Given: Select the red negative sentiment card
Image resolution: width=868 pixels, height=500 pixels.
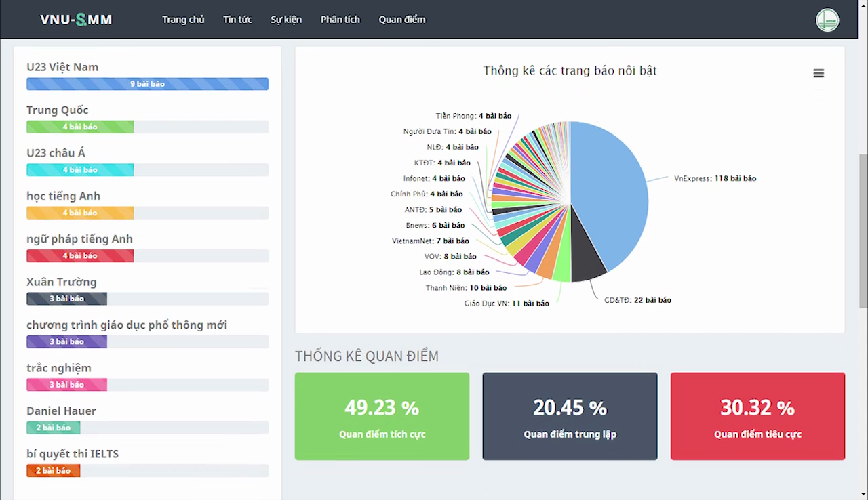Looking at the screenshot, I should coord(757,416).
